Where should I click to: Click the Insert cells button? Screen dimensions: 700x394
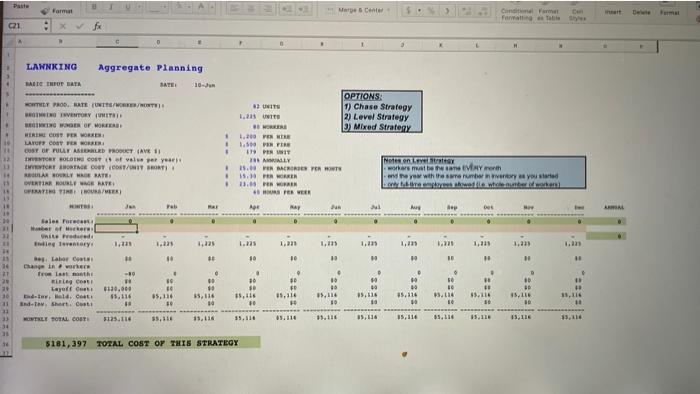point(613,12)
